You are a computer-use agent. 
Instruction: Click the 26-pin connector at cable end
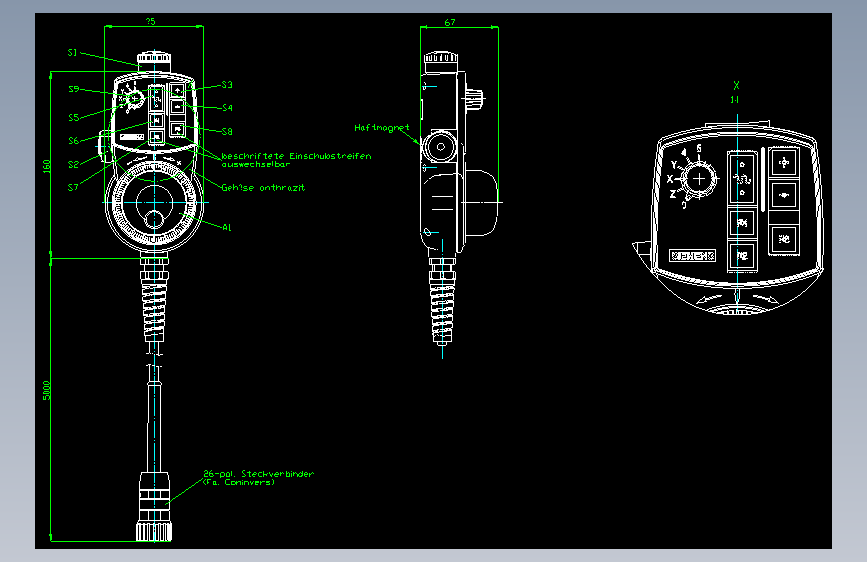(154, 506)
